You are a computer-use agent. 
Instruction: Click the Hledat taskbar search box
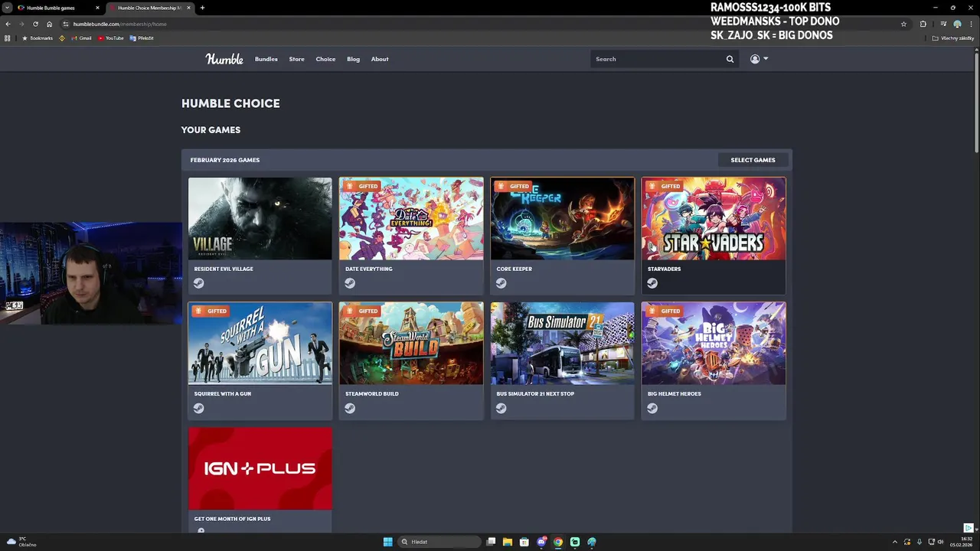tap(439, 542)
